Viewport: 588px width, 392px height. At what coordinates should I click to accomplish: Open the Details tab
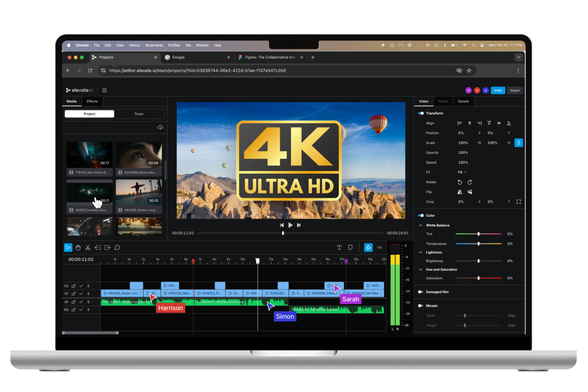pyautogui.click(x=463, y=102)
